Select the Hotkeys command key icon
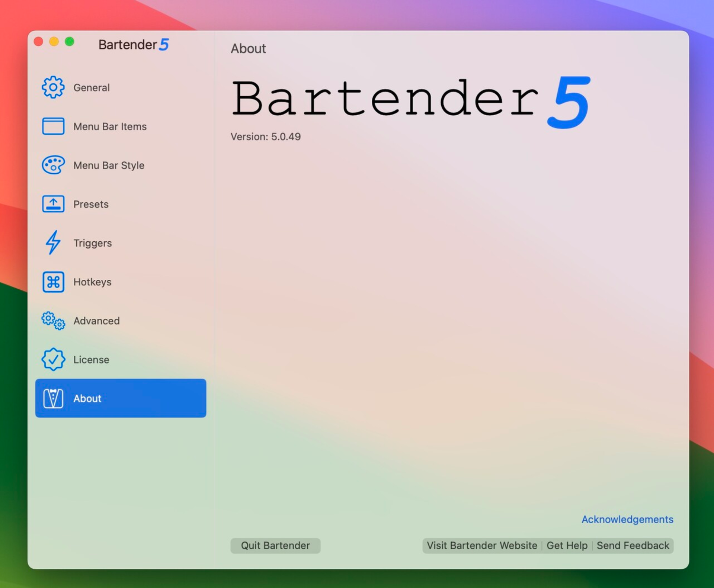The width and height of the screenshot is (714, 588). [53, 282]
